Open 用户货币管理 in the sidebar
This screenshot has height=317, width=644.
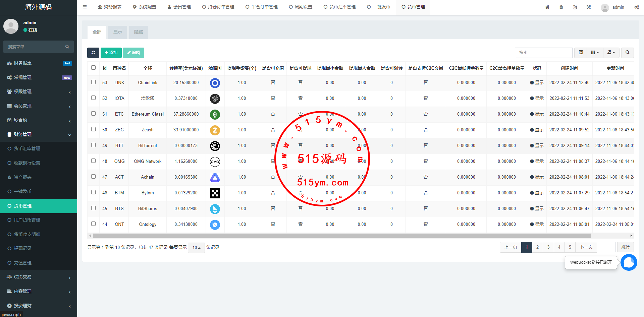point(27,220)
